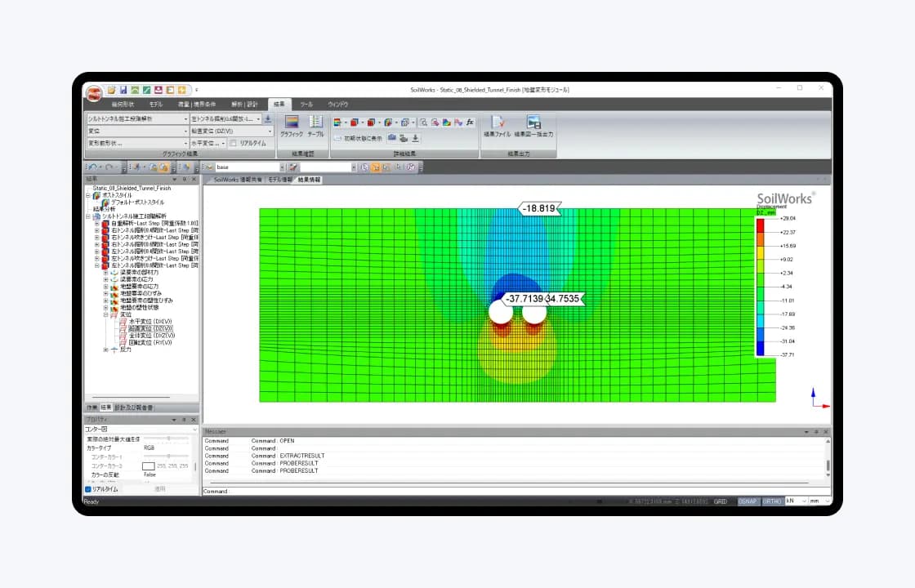Click the open folder icon in quick access

click(x=111, y=90)
